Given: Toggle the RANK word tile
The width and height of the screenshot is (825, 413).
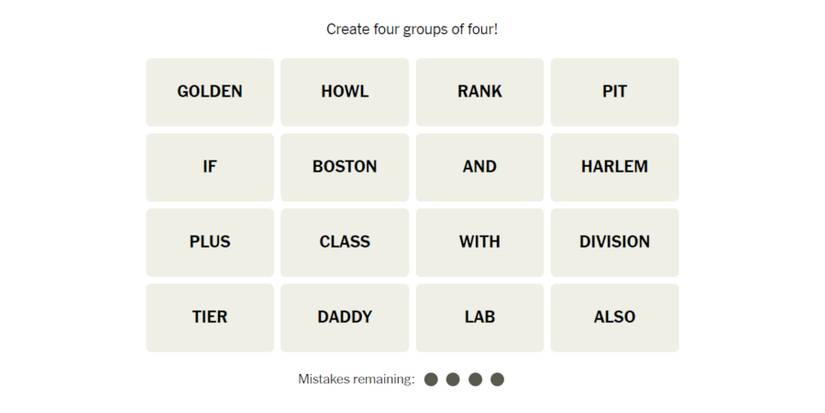Looking at the screenshot, I should click(x=480, y=92).
